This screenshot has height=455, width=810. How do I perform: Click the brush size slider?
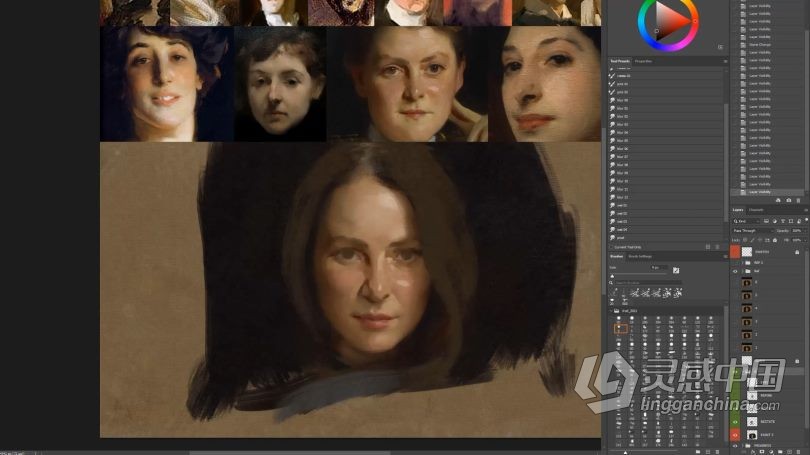(x=638, y=274)
